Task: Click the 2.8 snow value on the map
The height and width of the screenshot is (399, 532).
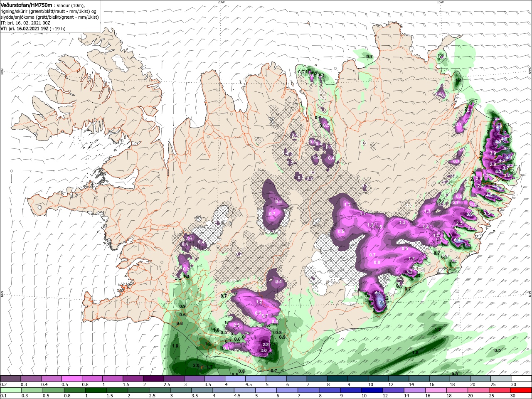Action: pyautogui.click(x=266, y=345)
